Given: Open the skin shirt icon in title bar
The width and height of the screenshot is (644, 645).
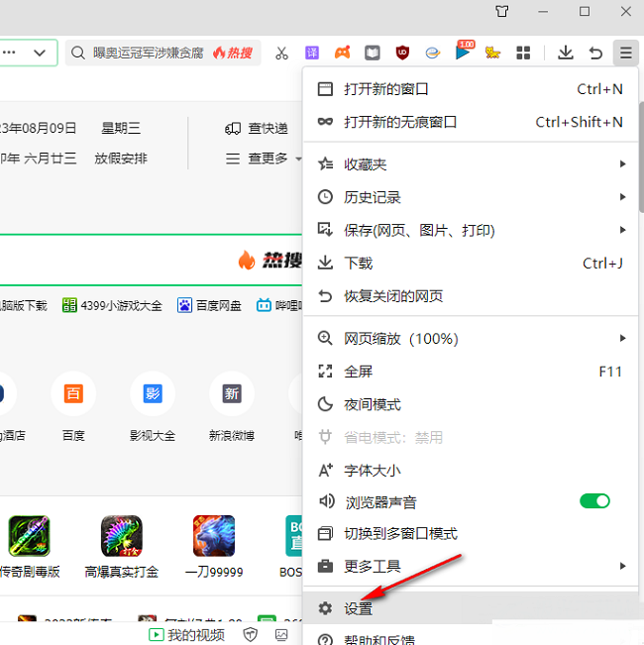Looking at the screenshot, I should tap(501, 11).
